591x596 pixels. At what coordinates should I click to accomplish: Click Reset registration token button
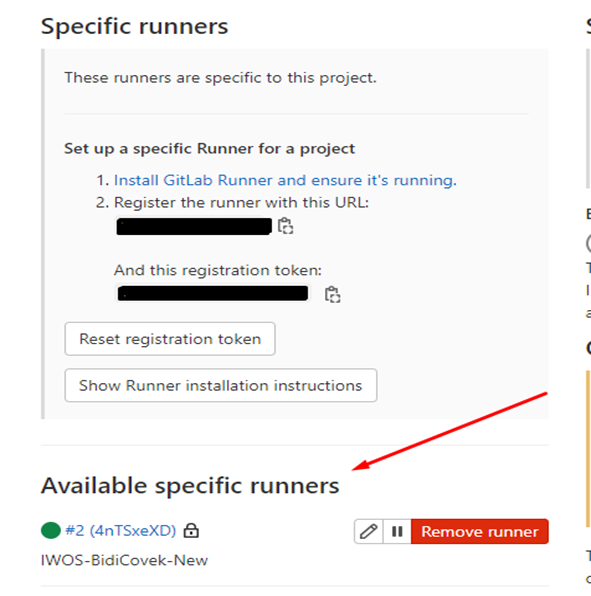click(170, 339)
